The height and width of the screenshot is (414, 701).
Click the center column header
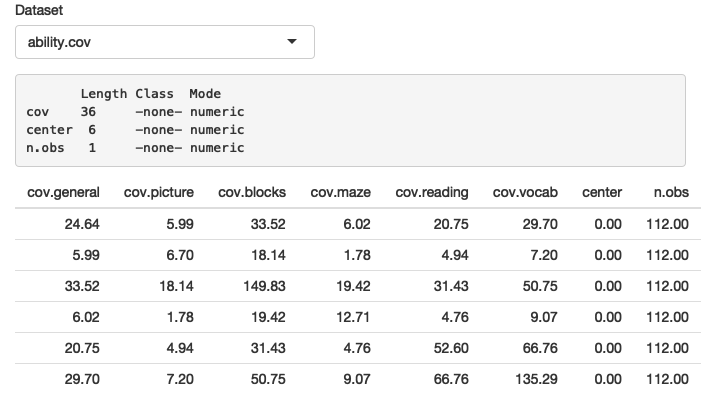pyautogui.click(x=601, y=191)
